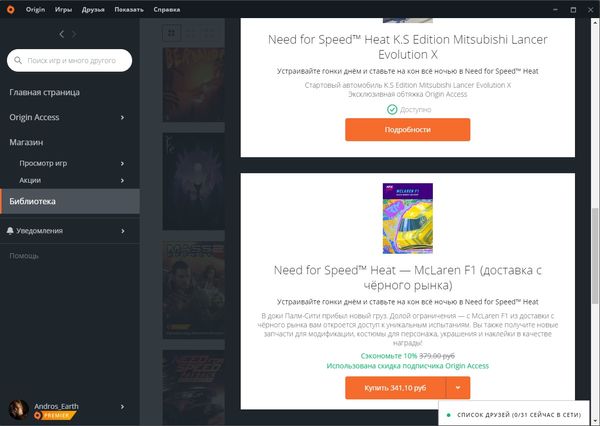
Task: Open the Справка menu
Action: tap(166, 10)
